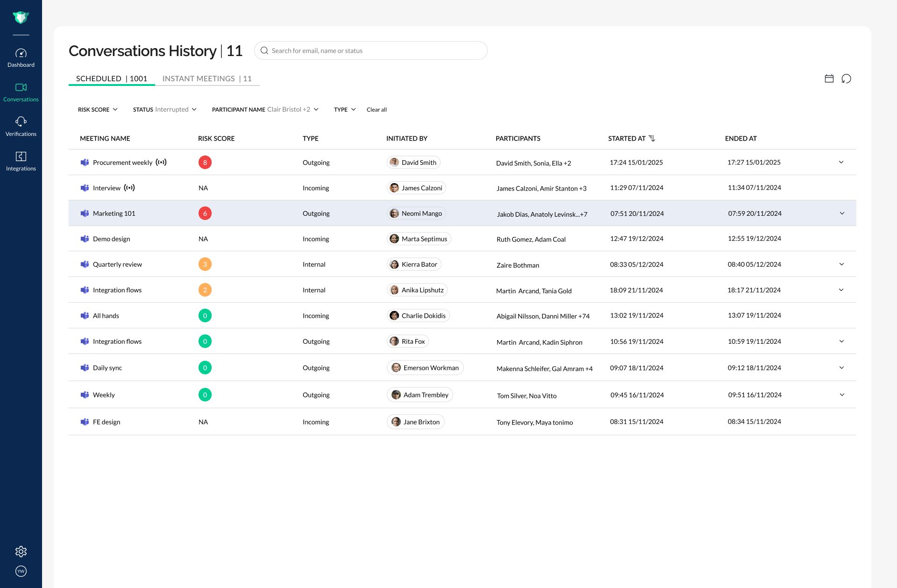Go to Verifications in the sidebar
Screen dimensions: 897x588
click(21, 127)
